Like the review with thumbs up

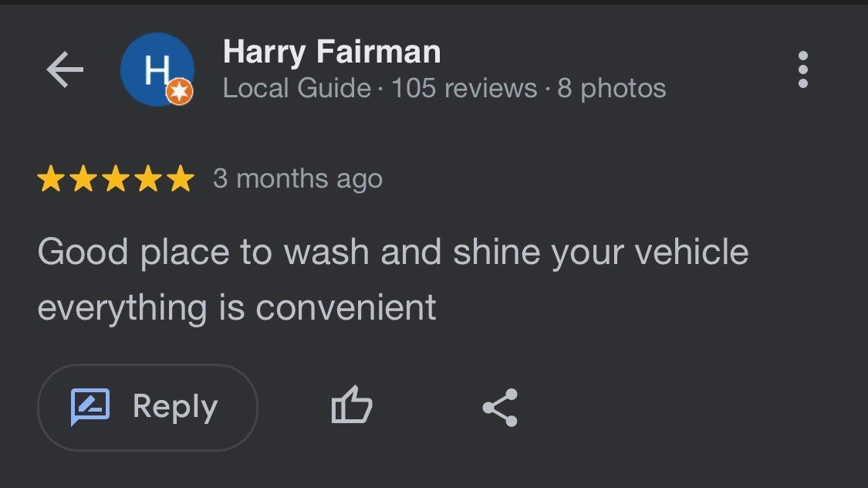[x=352, y=407]
